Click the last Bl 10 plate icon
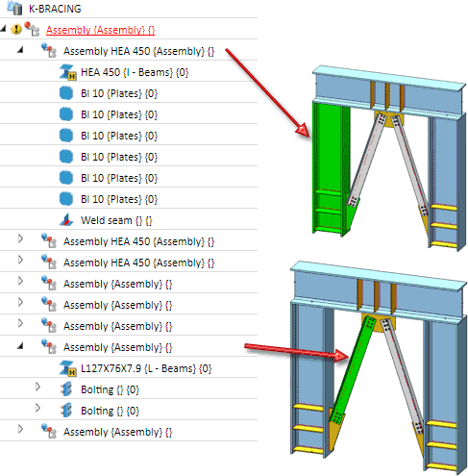The height and width of the screenshot is (476, 468). 66,199
